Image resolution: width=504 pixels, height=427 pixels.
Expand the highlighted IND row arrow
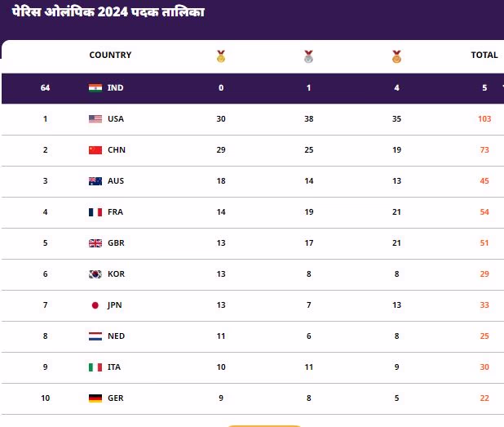(502, 88)
